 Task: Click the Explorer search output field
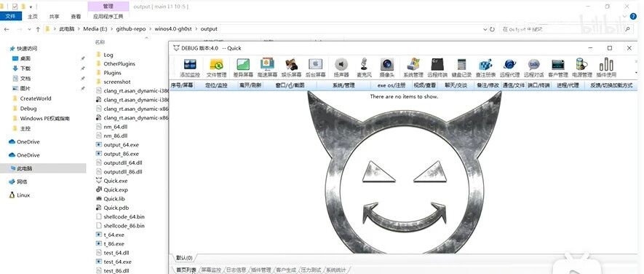point(562,29)
